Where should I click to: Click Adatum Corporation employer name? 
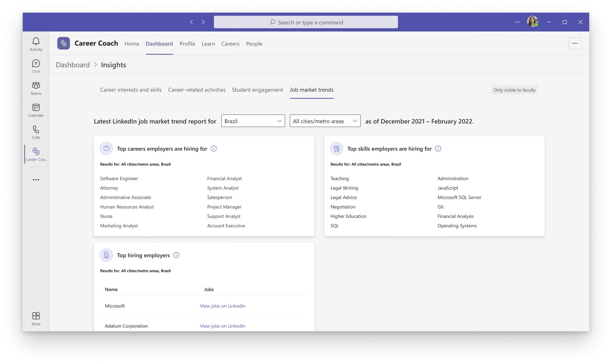coord(126,326)
